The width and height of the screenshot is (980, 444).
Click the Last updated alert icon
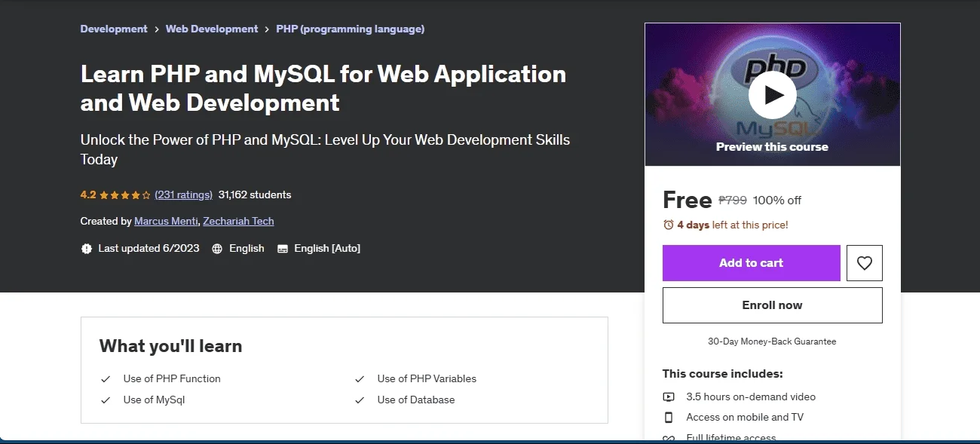click(87, 248)
